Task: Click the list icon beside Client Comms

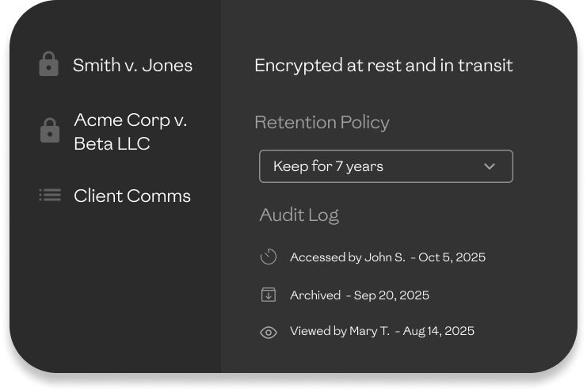Action: (50, 195)
